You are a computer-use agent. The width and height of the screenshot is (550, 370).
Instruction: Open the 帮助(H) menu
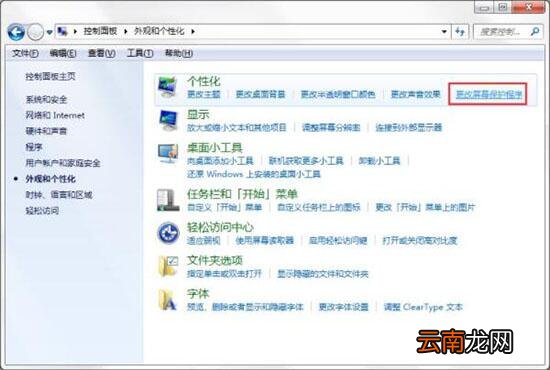click(x=179, y=53)
